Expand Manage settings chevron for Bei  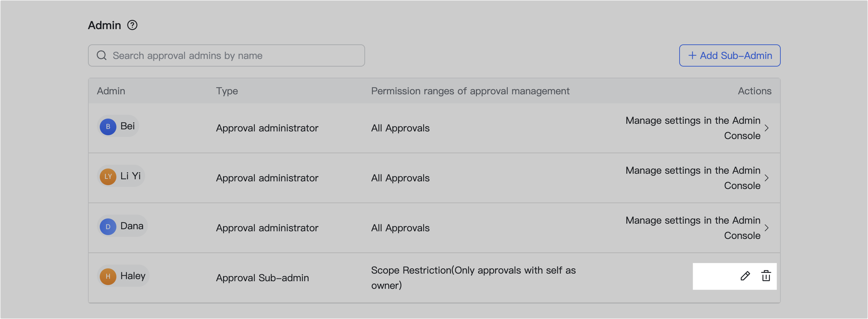tap(767, 128)
